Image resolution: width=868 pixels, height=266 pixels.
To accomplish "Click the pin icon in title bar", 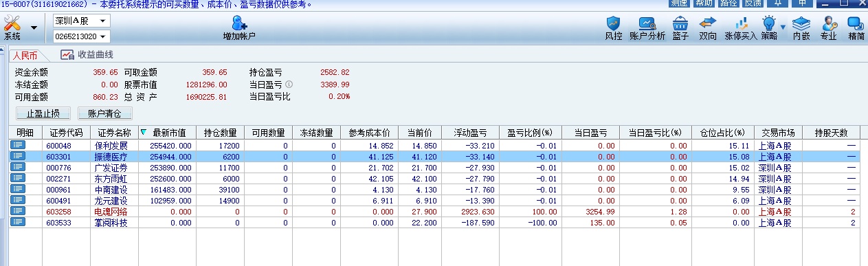I will [777, 3].
